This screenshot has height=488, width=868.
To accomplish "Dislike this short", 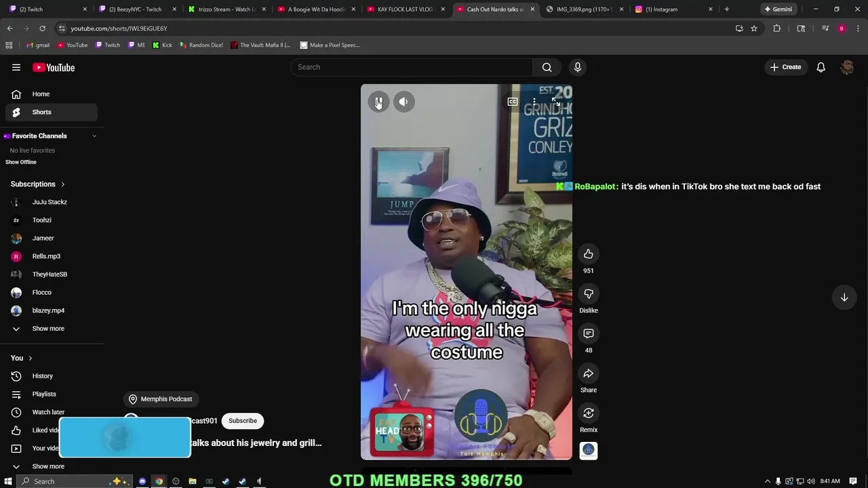I will point(589,294).
